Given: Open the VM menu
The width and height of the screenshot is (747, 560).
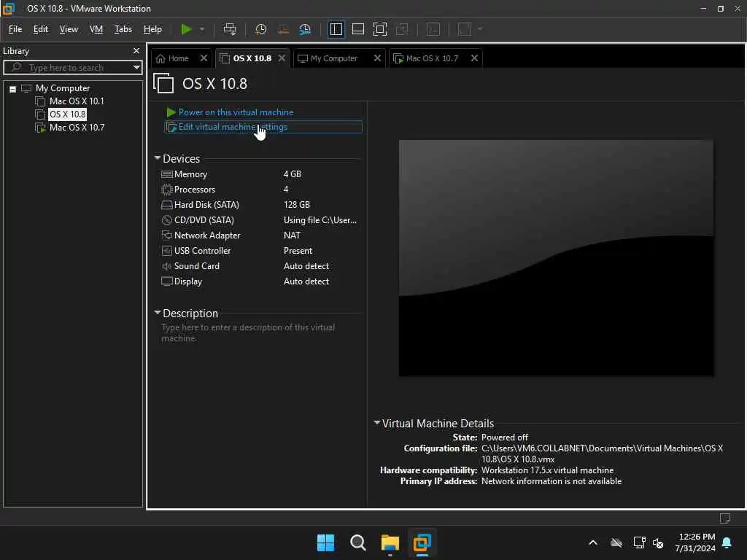Looking at the screenshot, I should [x=96, y=29].
